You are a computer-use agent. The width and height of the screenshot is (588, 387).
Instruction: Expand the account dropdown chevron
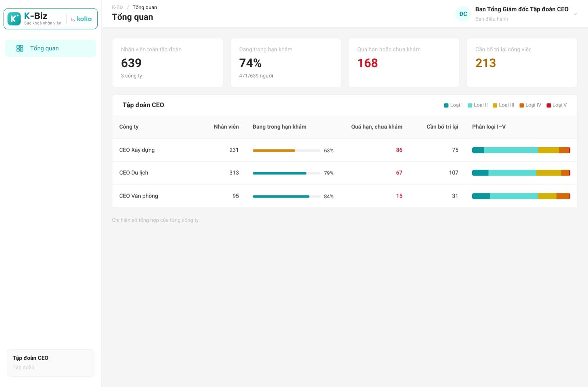pyautogui.click(x=575, y=14)
